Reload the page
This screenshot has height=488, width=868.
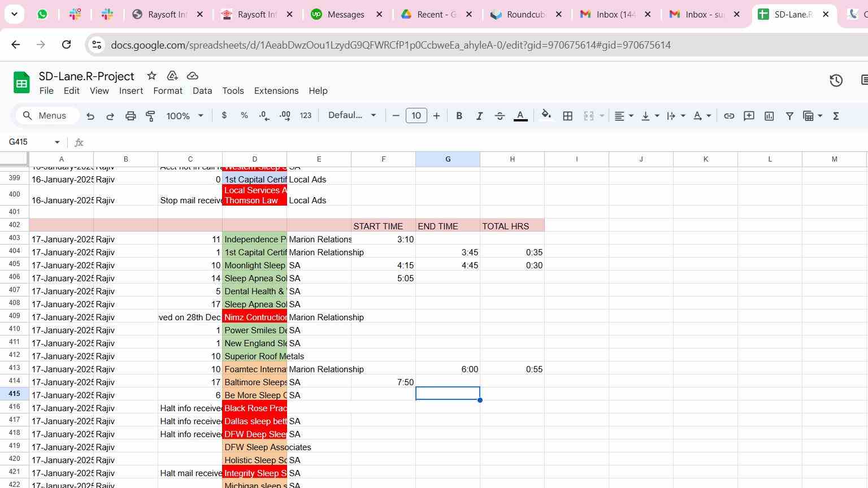(x=66, y=45)
